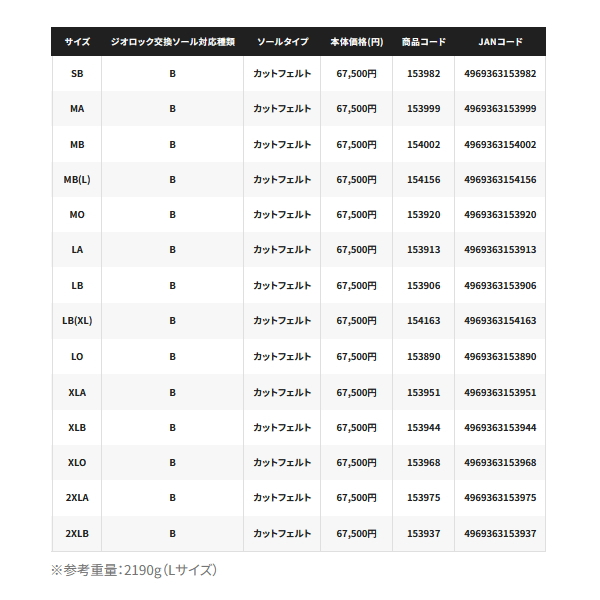Select product code 153890
The image size is (600, 600).
[424, 357]
